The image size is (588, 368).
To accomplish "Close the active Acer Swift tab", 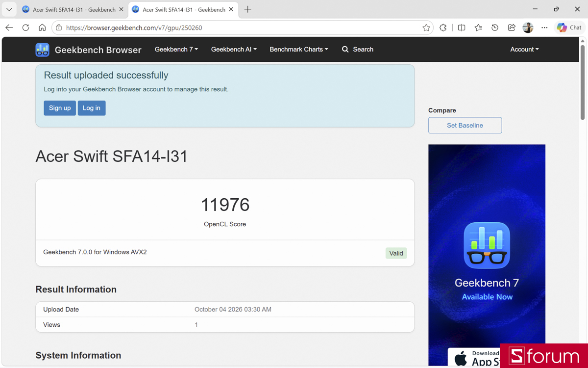I will [231, 9].
